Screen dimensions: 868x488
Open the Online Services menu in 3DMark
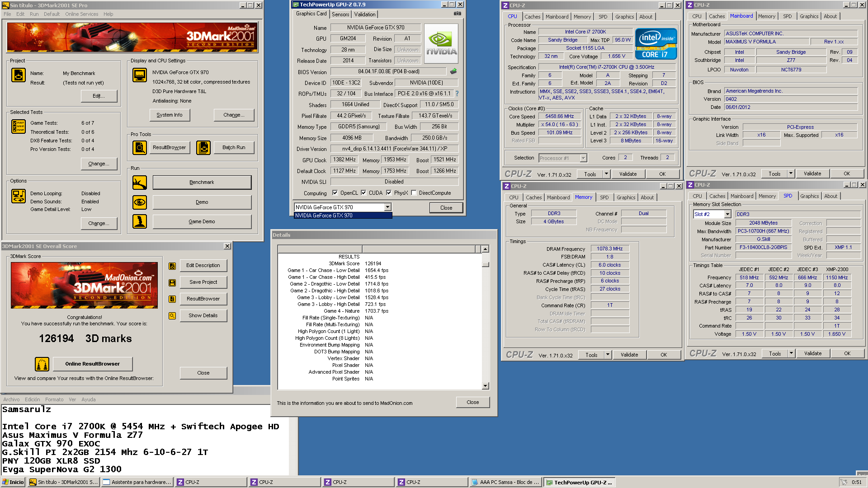pyautogui.click(x=81, y=14)
